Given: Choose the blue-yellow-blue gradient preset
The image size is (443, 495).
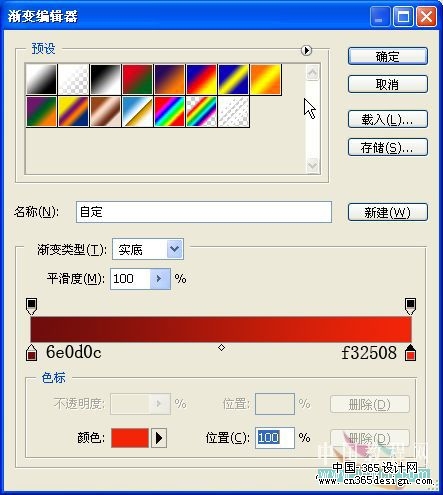Looking at the screenshot, I should [x=233, y=79].
